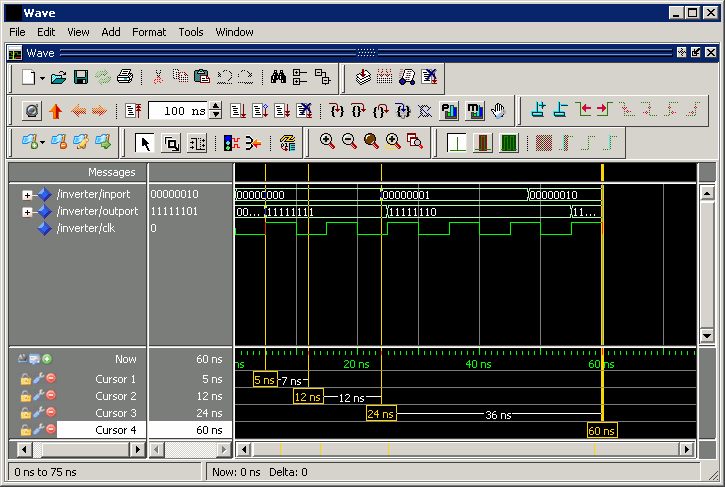The height and width of the screenshot is (487, 725).
Task: Open the Format menu
Action: pos(149,32)
